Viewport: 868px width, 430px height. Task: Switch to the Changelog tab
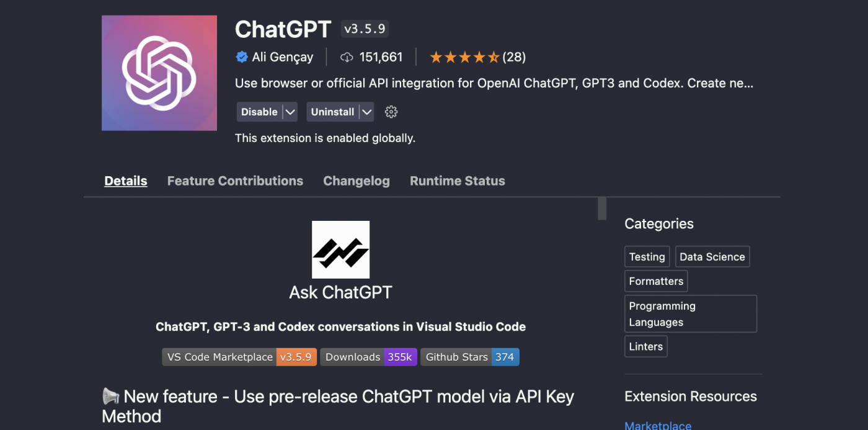click(356, 181)
